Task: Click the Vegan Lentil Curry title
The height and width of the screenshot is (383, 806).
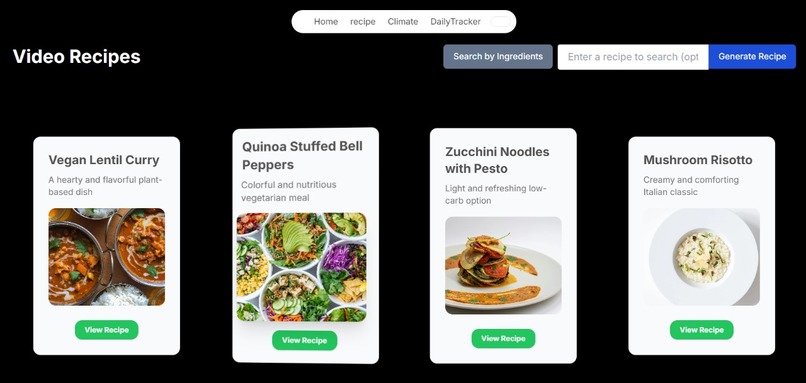Action: pyautogui.click(x=104, y=160)
